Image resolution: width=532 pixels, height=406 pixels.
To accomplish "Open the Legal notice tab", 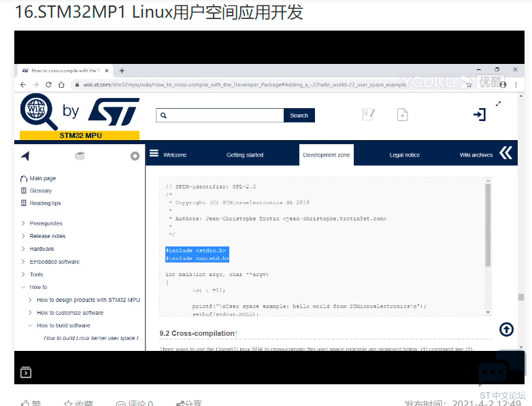I will pos(405,155).
